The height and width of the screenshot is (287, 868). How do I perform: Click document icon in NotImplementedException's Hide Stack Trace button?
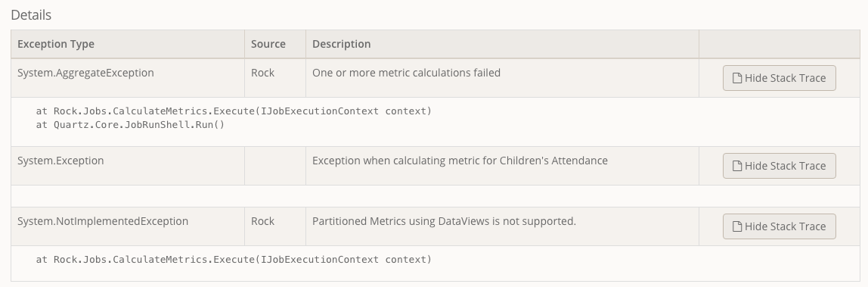[x=737, y=226]
